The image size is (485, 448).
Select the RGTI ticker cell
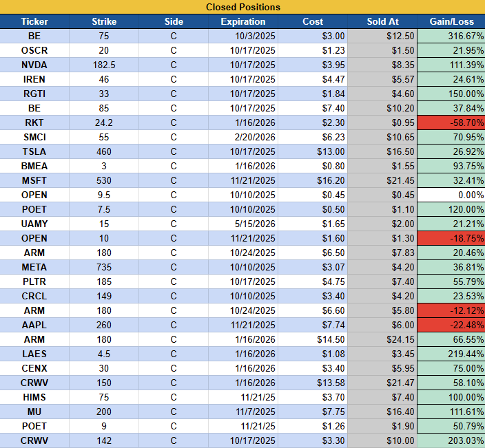34,94
